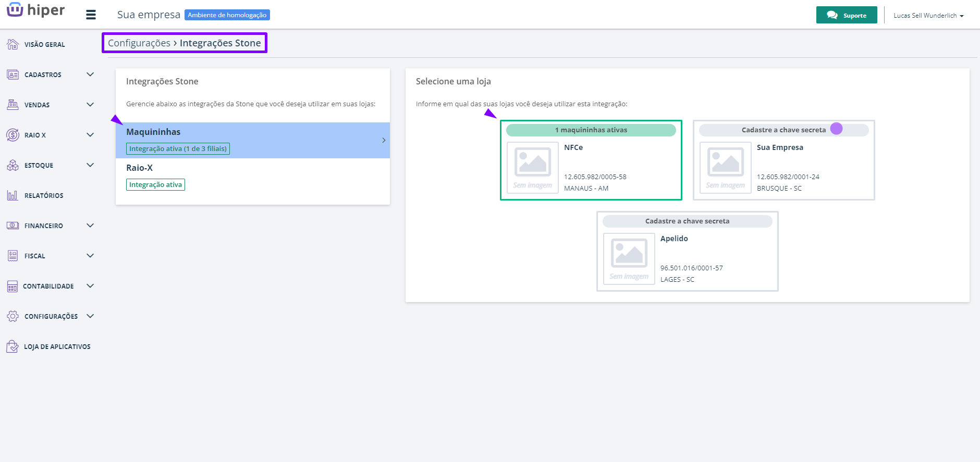Open the Lucas Sell Wunderlich user dropdown
This screenshot has height=462, width=980.
tap(928, 15)
